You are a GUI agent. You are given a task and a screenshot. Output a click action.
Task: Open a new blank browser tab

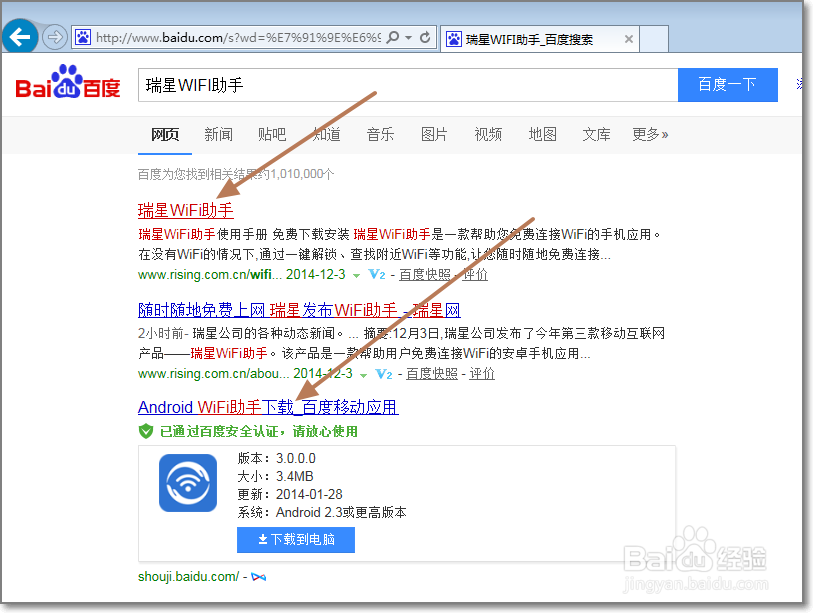point(654,39)
